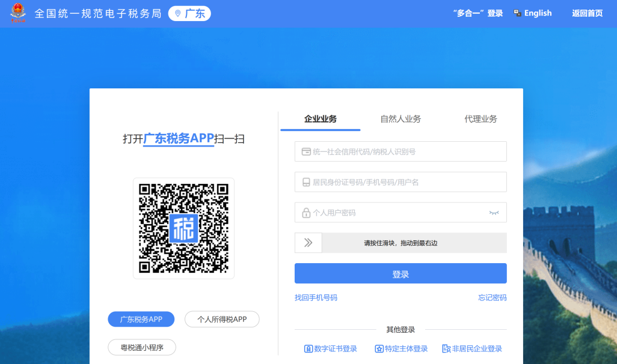This screenshot has width=617, height=364.
Task: Click the ID icon in the username field
Action: click(305, 183)
